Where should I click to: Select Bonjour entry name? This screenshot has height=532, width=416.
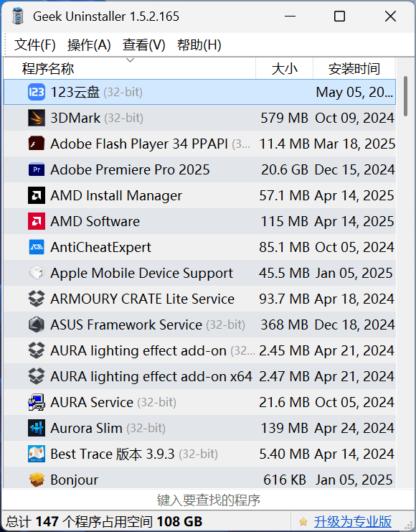coord(75,480)
